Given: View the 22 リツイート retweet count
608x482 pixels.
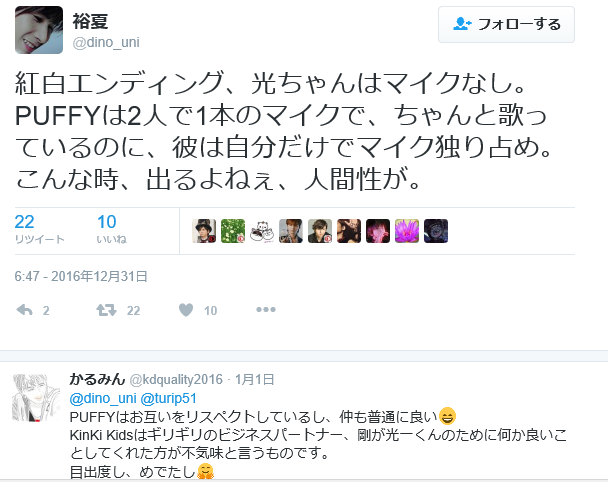Looking at the screenshot, I should click(x=39, y=229).
